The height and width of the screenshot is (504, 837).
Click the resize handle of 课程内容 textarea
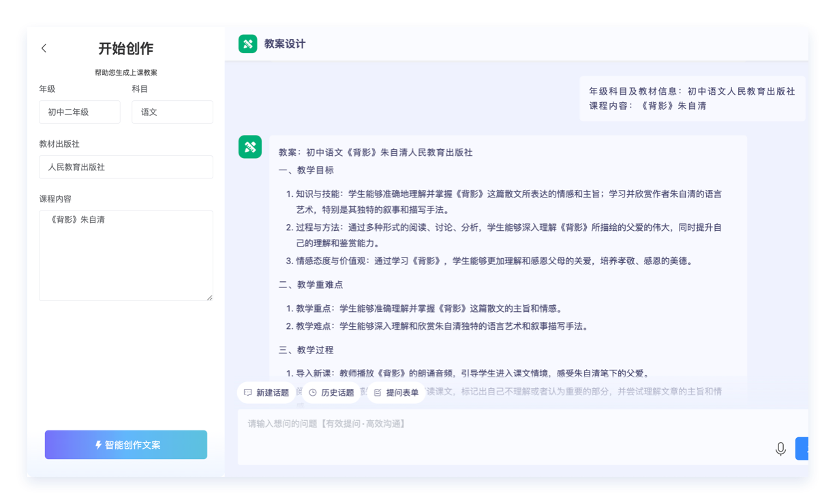[x=209, y=297]
